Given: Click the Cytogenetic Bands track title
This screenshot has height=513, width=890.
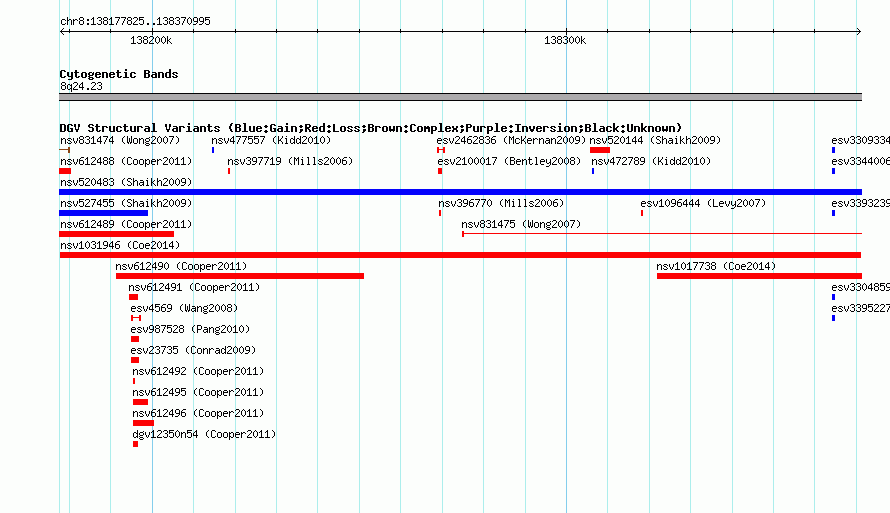Looking at the screenshot, I should [x=119, y=74].
